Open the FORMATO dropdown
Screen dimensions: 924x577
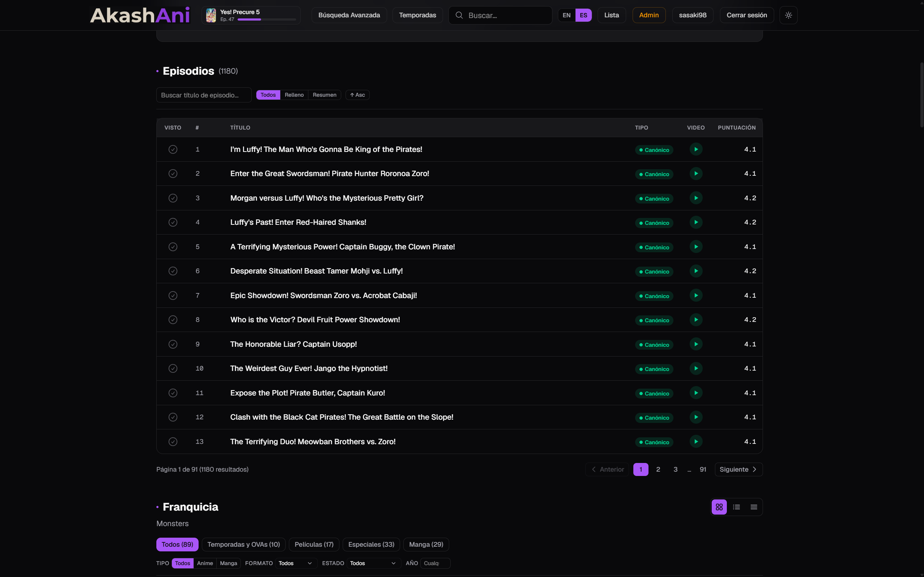click(296, 563)
